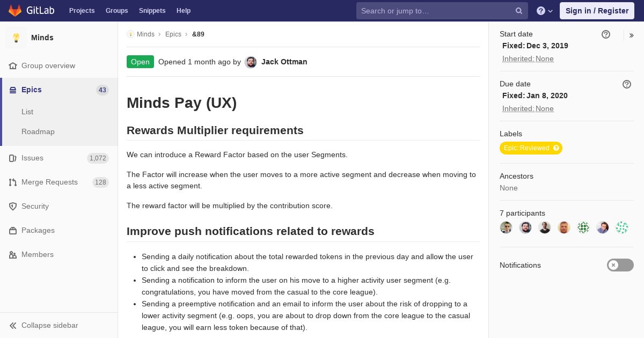Open the Snippets menu
Screen dimensions: 644x338
pos(152,11)
